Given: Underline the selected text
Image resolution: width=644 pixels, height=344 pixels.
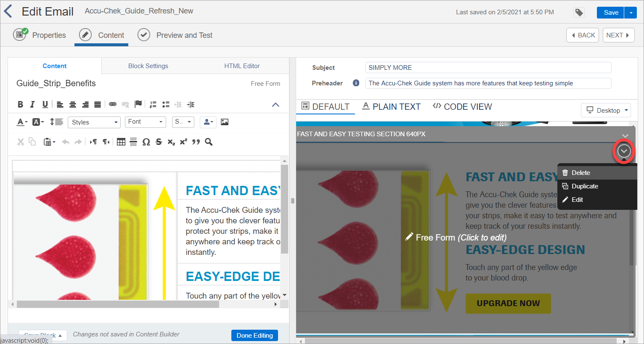Looking at the screenshot, I should pos(45,104).
